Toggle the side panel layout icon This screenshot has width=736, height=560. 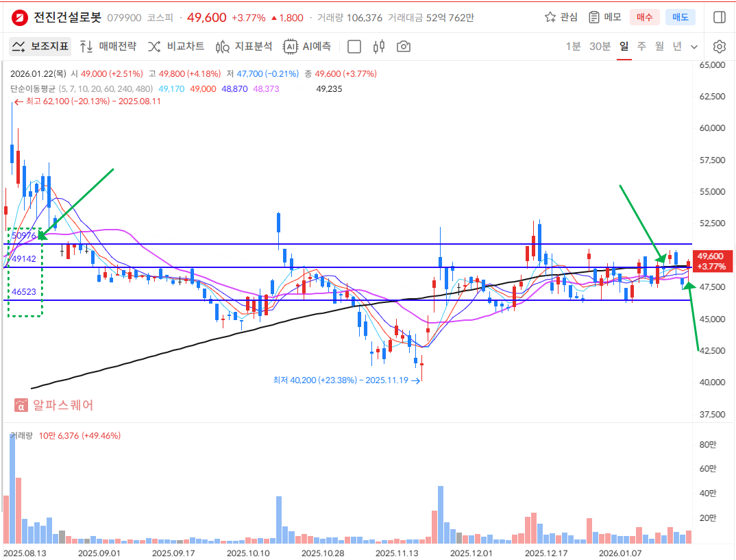pos(719,17)
